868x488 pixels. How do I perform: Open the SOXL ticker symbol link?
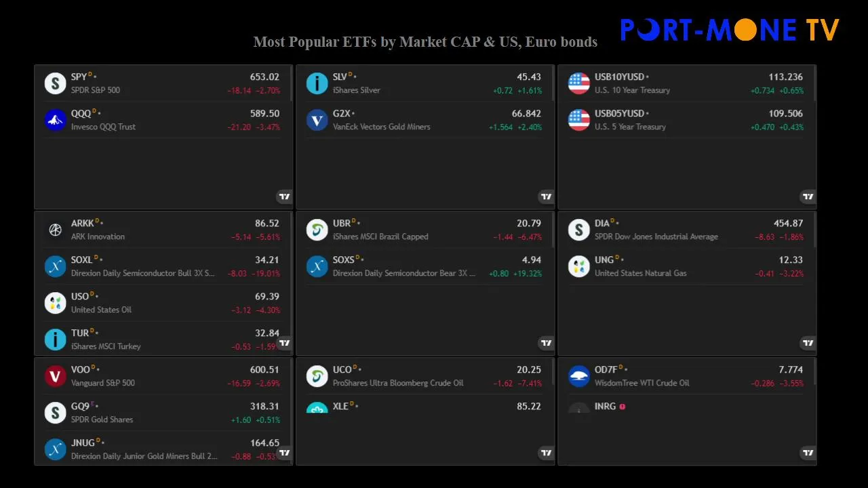point(81,260)
